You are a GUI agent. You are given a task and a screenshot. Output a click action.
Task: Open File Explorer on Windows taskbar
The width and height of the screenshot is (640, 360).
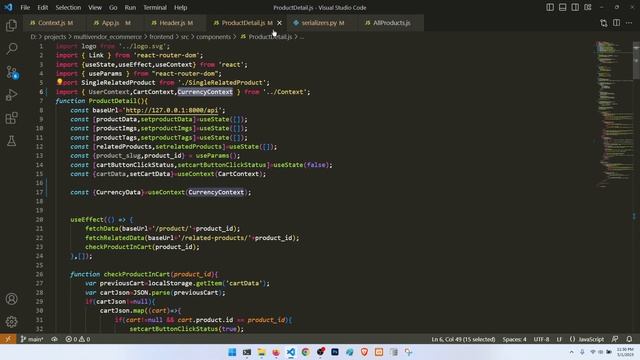coord(262,352)
